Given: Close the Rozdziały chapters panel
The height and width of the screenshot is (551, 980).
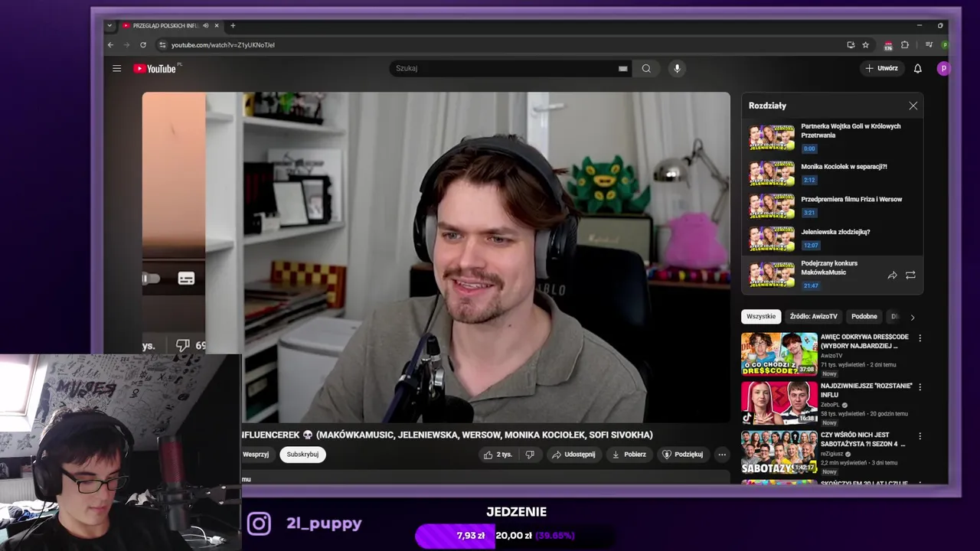Looking at the screenshot, I should pyautogui.click(x=913, y=106).
